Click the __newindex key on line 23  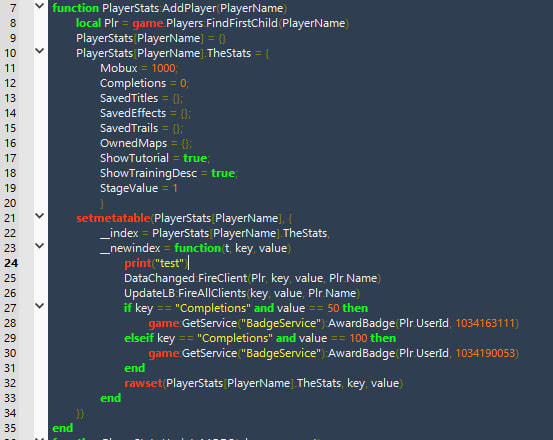tap(130, 248)
